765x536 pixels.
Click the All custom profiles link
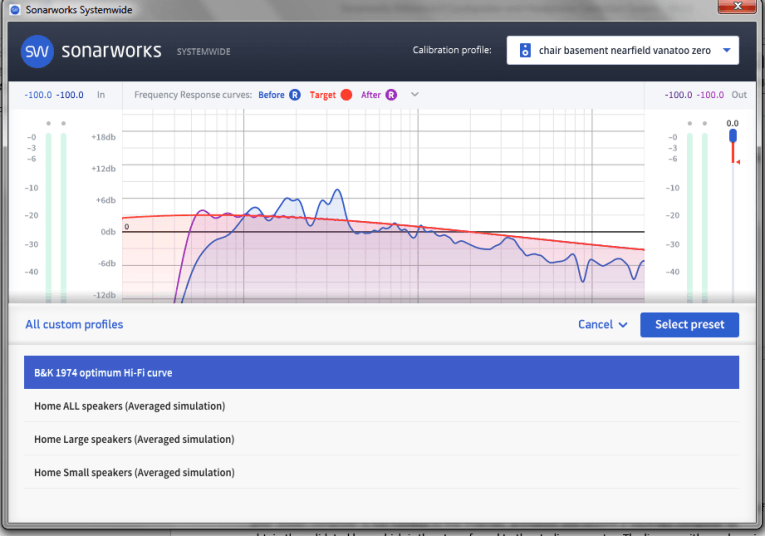[x=74, y=325]
